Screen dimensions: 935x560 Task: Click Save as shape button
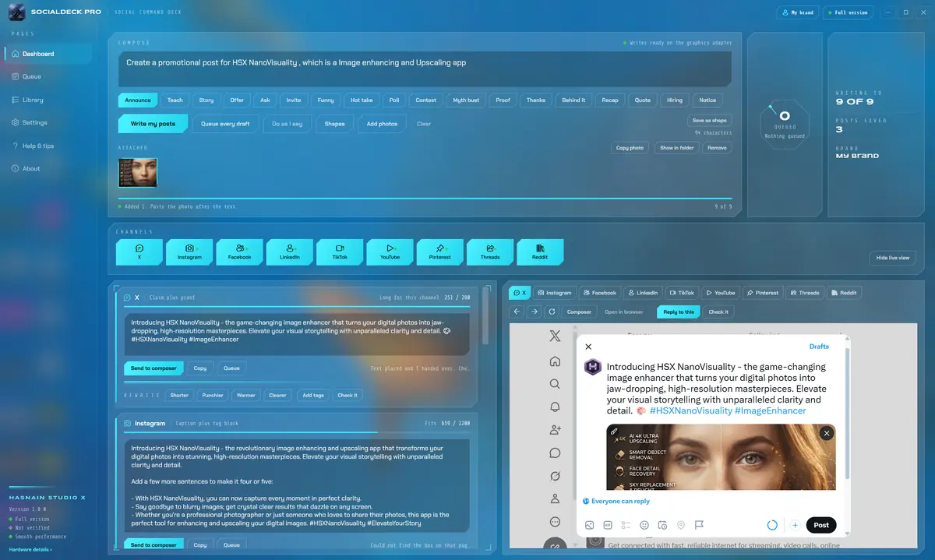[x=709, y=121]
